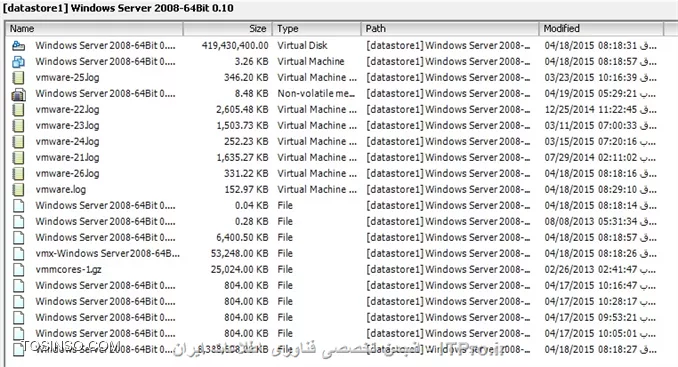This screenshot has height=367, width=678.
Task: Click the 53,248.00 KB size value
Action: pyautogui.click(x=240, y=253)
